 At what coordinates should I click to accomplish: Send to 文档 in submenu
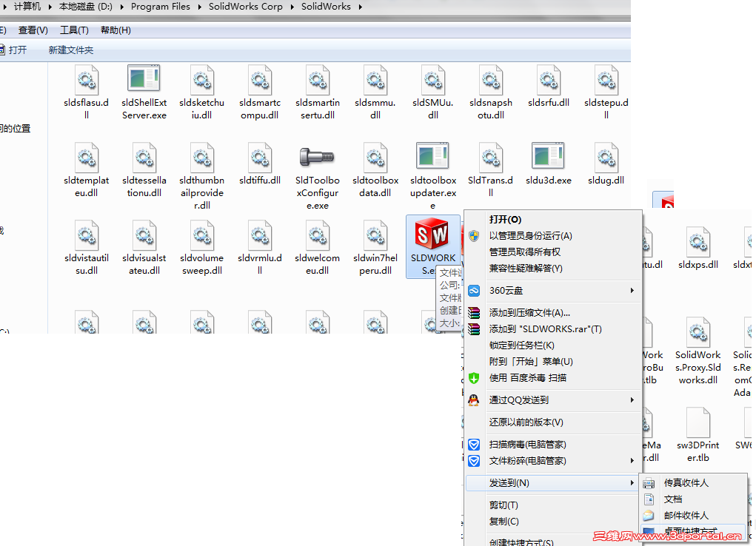693,499
